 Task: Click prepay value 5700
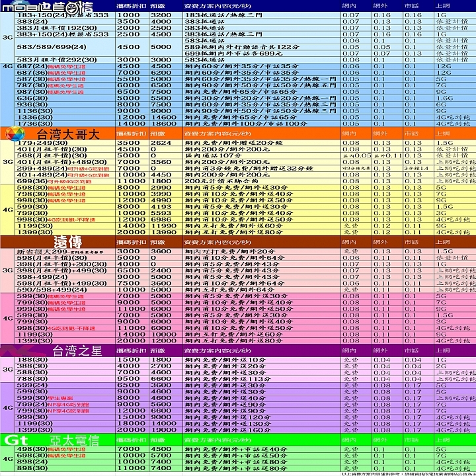coord(161,456)
